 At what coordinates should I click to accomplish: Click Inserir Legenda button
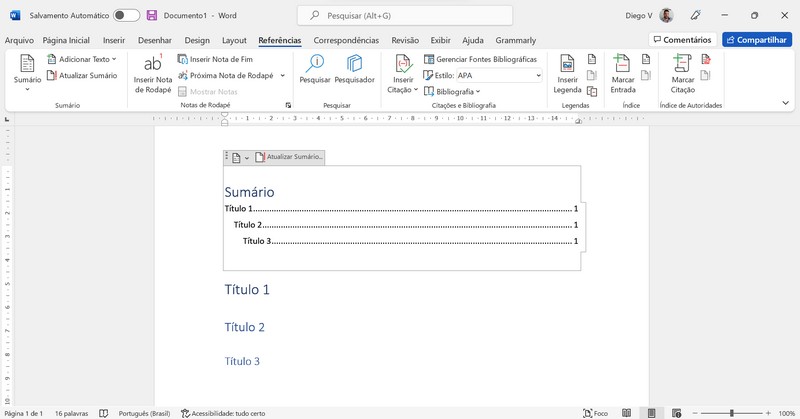(567, 73)
